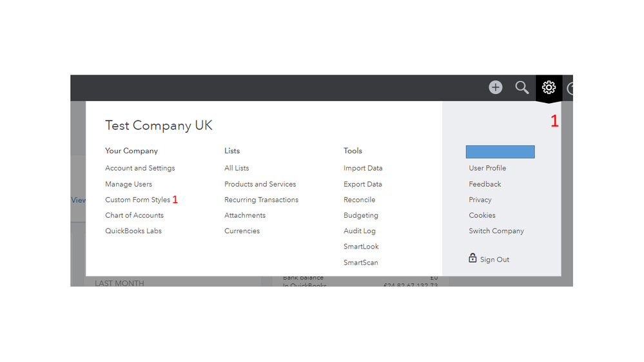Select Products and Services

260,184
